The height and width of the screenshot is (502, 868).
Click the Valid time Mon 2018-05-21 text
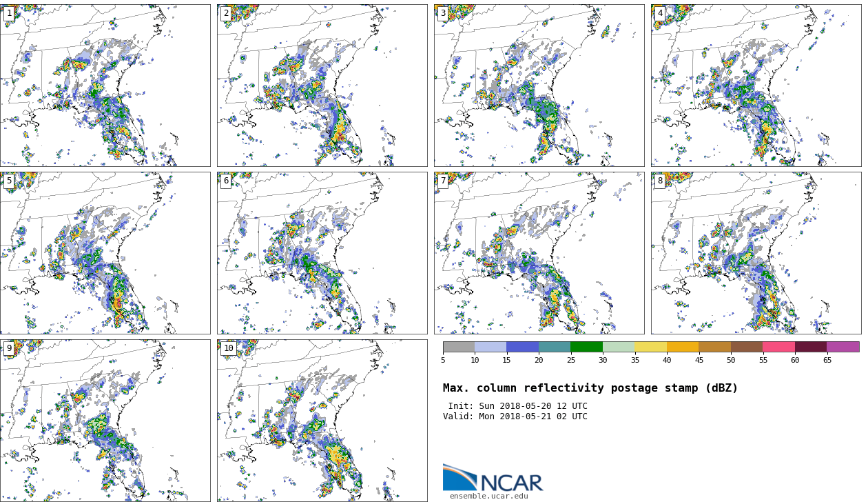coord(515,416)
